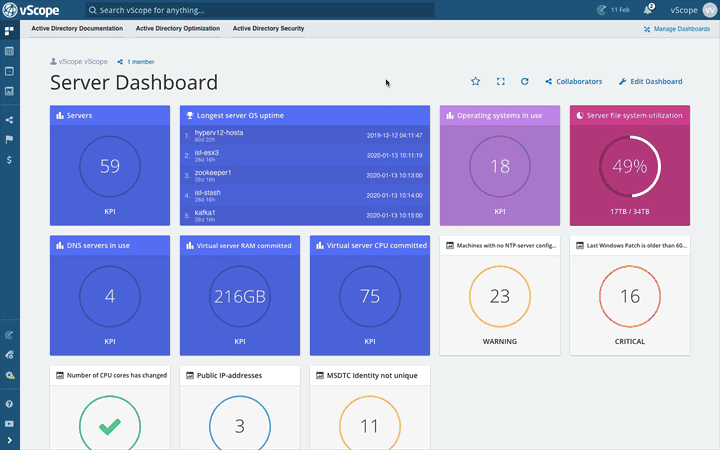Open the dashboards icon in sidebar
Image resolution: width=720 pixels, height=450 pixels.
point(9,31)
